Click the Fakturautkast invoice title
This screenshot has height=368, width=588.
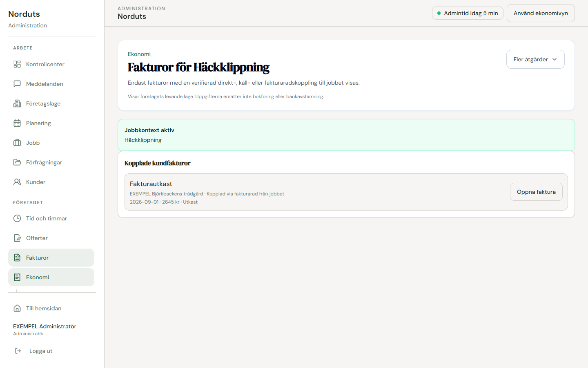pyautogui.click(x=151, y=184)
